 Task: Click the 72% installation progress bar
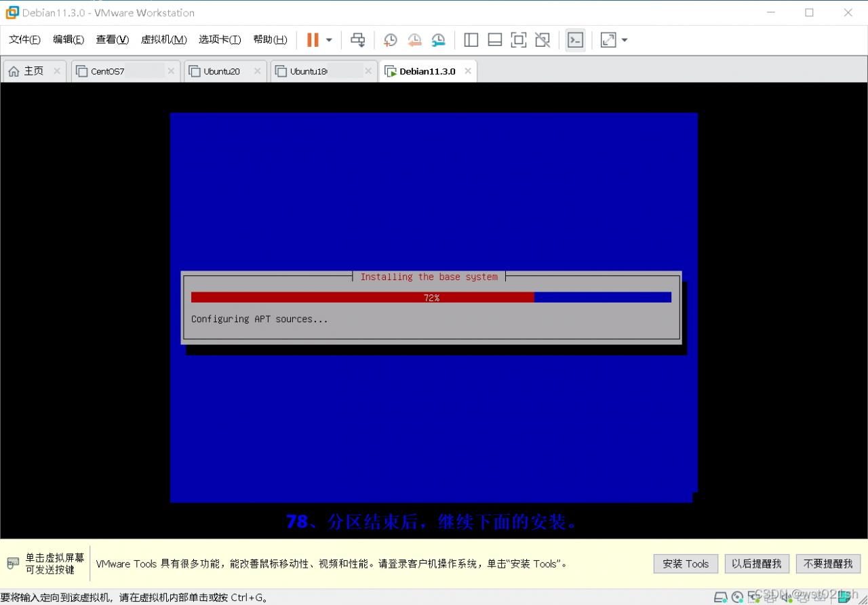click(431, 297)
